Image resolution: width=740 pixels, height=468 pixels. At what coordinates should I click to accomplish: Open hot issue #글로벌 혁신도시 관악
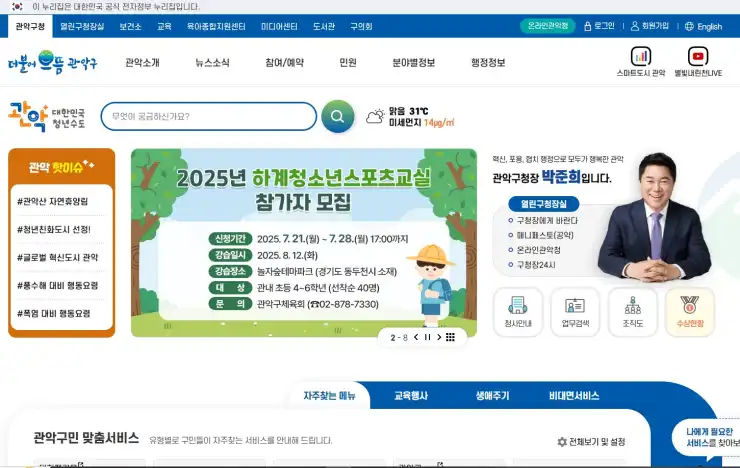(x=58, y=258)
